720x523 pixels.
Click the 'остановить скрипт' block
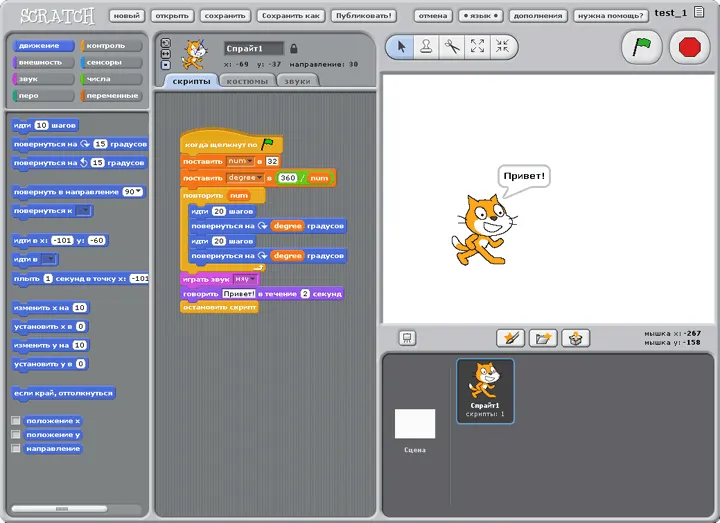pyautogui.click(x=219, y=307)
